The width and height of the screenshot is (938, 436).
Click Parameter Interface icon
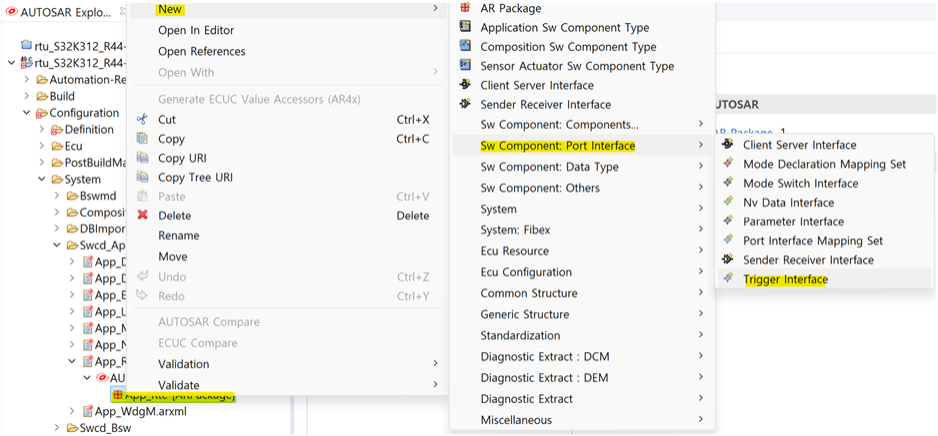pyautogui.click(x=728, y=221)
